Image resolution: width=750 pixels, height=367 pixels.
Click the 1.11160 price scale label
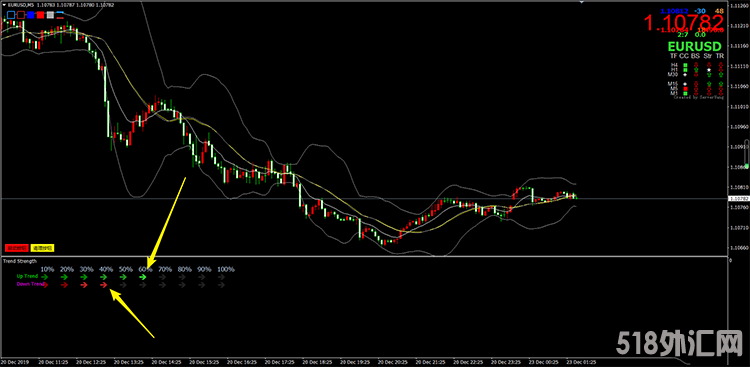[x=739, y=46]
